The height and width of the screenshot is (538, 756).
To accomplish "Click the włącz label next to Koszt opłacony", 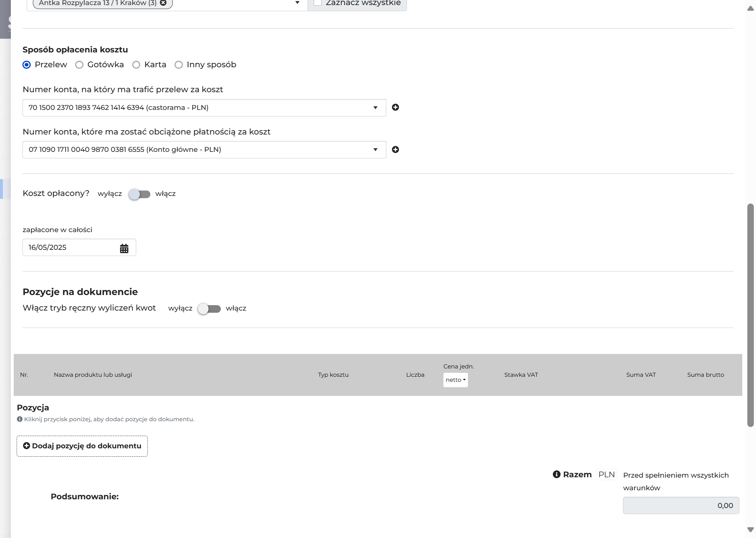I will coord(166,194).
